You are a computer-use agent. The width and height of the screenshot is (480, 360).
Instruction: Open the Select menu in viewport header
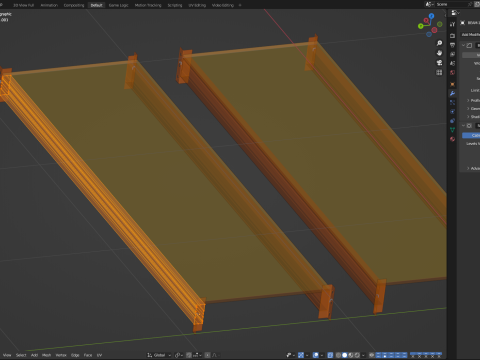(x=21, y=355)
